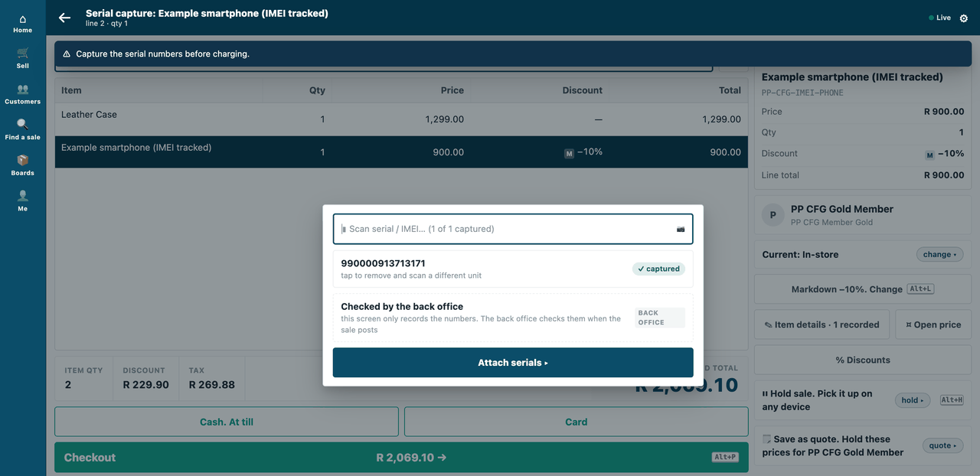The image size is (980, 476).
Task: Go back using the header arrow
Action: click(65, 18)
